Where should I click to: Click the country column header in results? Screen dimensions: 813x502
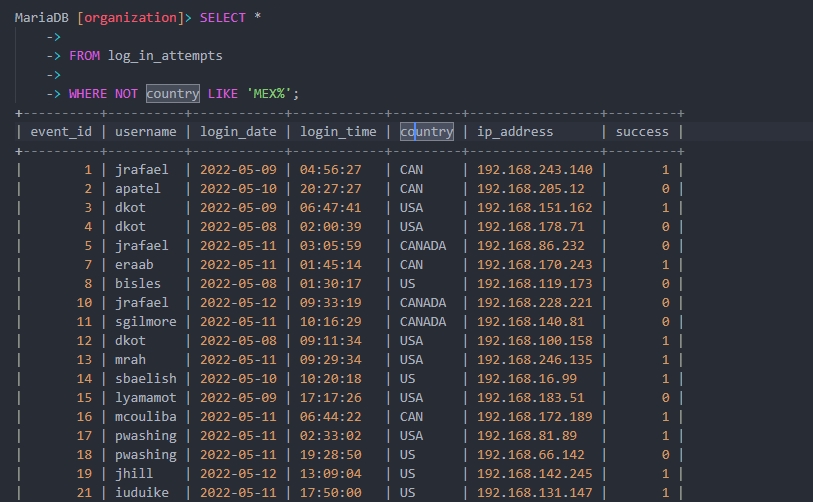tap(426, 131)
